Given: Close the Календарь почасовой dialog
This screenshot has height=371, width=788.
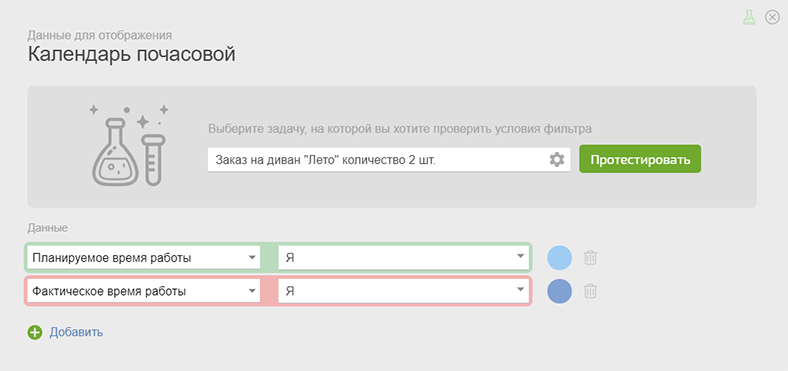Looking at the screenshot, I should pyautogui.click(x=772, y=17).
